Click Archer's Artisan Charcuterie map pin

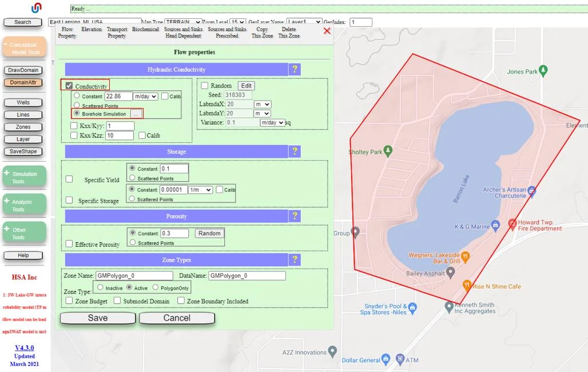pyautogui.click(x=531, y=192)
